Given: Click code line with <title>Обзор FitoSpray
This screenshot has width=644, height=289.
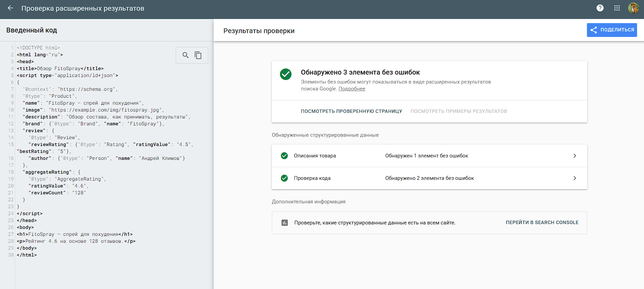Looking at the screenshot, I should point(60,68).
